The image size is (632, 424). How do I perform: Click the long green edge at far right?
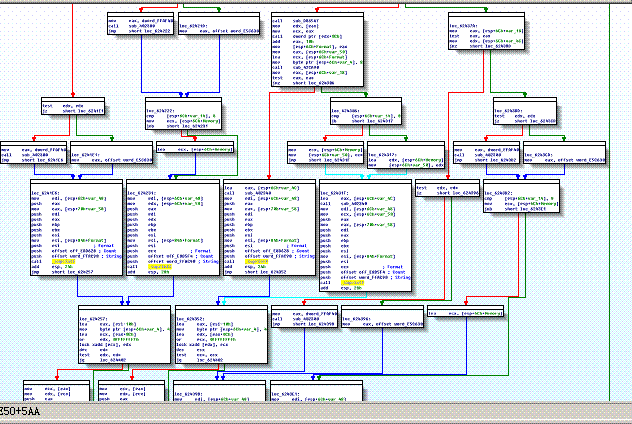pyautogui.click(x=609, y=202)
